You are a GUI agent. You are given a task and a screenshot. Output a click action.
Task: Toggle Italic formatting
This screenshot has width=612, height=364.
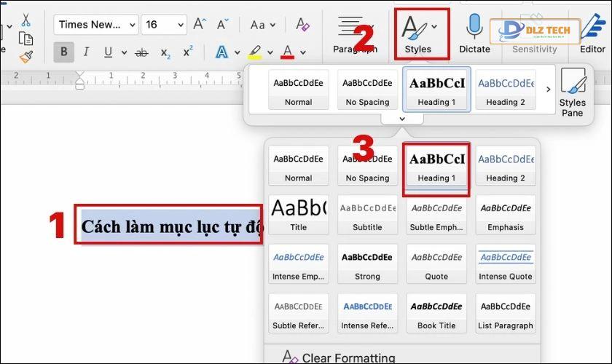click(x=86, y=52)
